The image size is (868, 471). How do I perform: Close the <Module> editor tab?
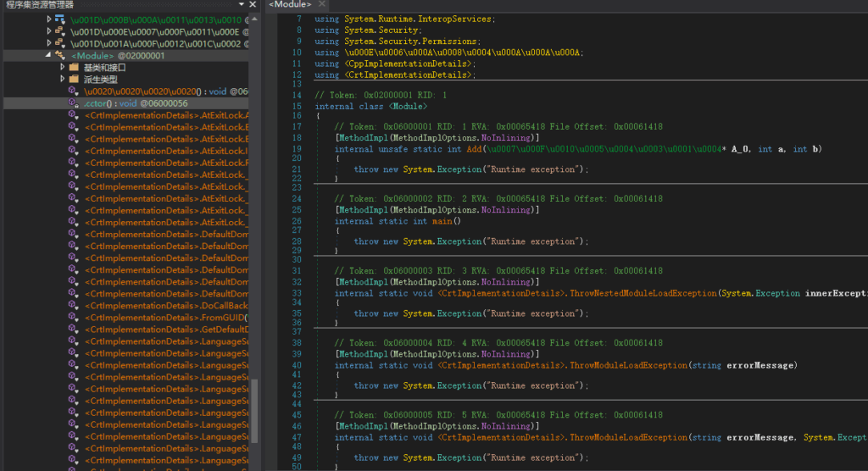(x=322, y=5)
